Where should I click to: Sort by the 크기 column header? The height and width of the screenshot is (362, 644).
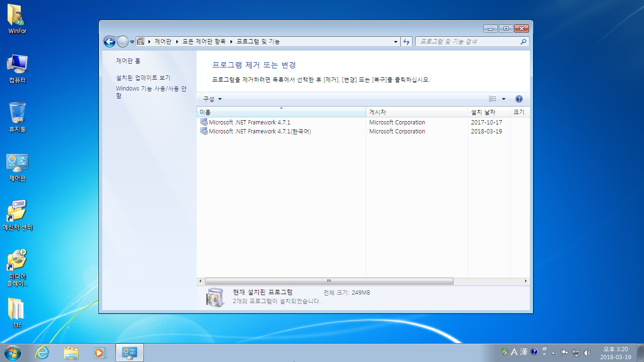520,112
